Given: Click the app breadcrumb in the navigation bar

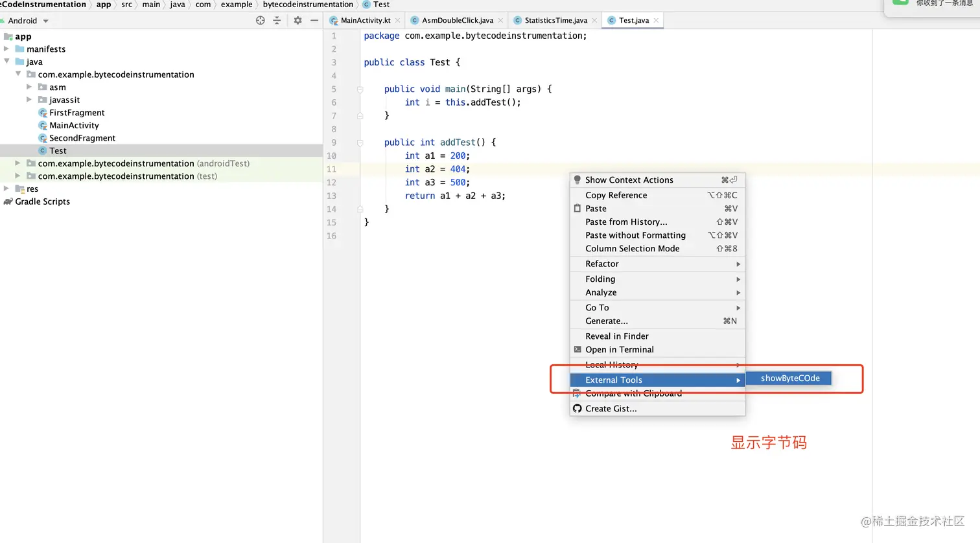Looking at the screenshot, I should click(104, 5).
